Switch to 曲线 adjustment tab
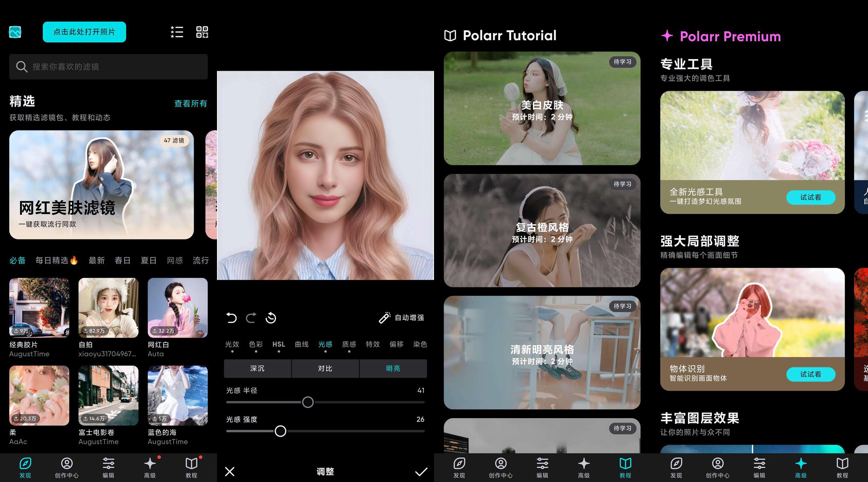This screenshot has width=868, height=482. tap(301, 344)
